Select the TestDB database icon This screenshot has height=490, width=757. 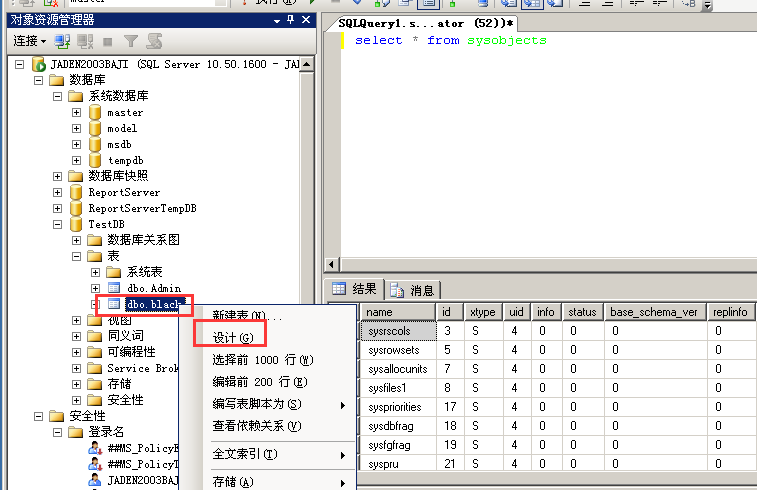pos(76,224)
